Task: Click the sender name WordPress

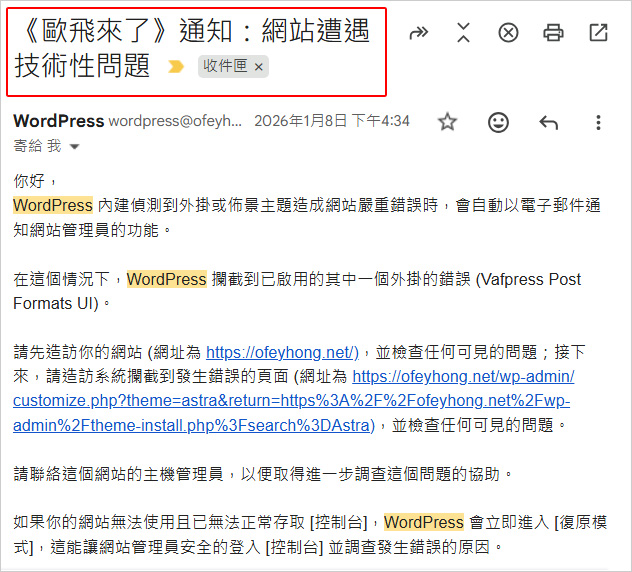Action: [x=58, y=121]
